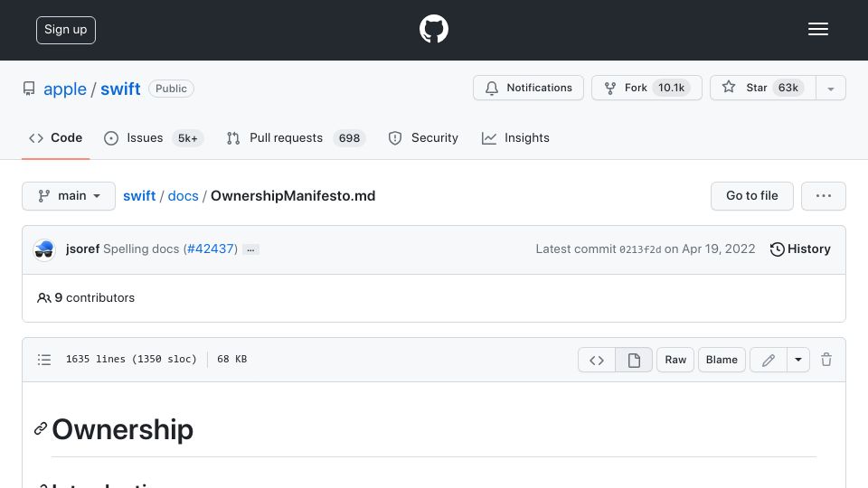Click the Sign up button
Image resolution: width=868 pixels, height=488 pixels.
coord(66,30)
